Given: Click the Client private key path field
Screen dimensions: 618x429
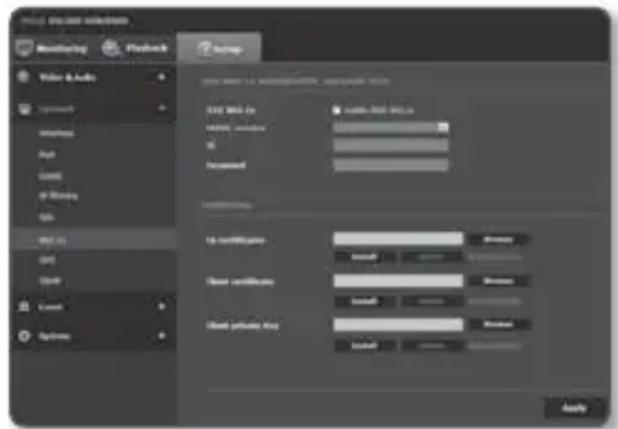Looking at the screenshot, I should coord(398,325).
